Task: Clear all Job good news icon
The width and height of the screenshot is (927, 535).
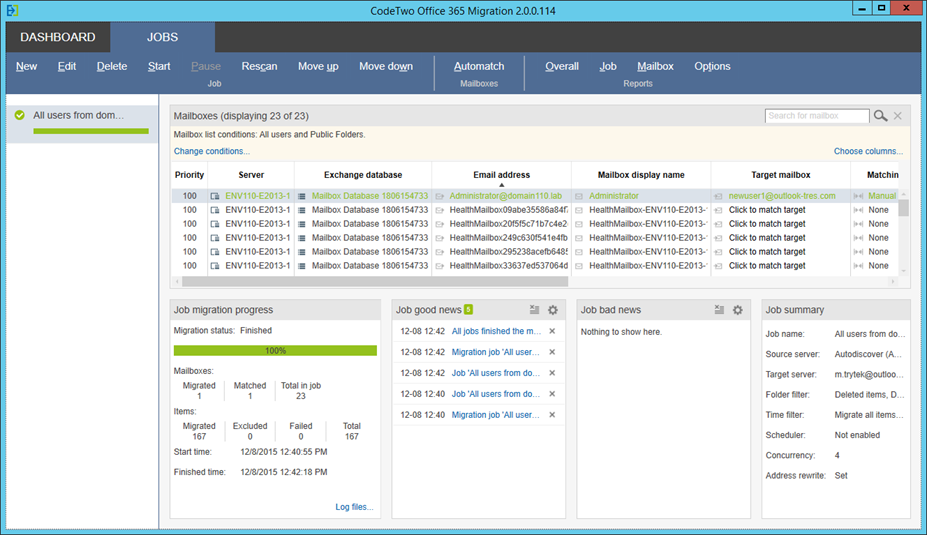Action: pyautogui.click(x=534, y=310)
